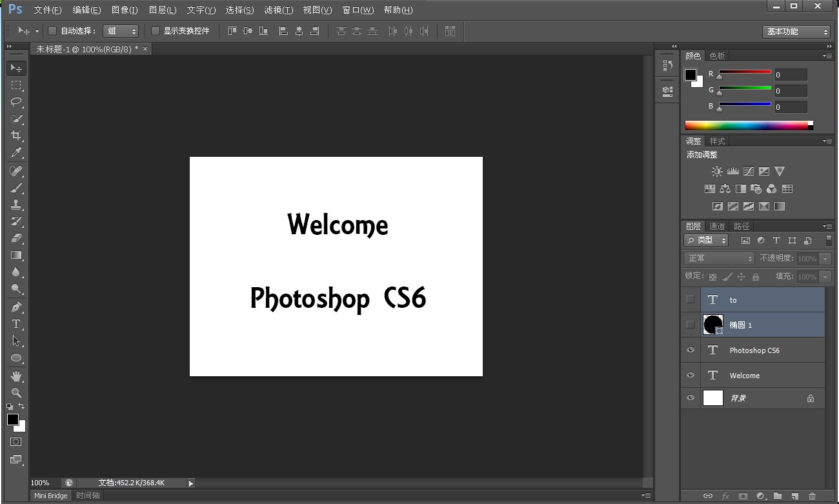Select the Eyedropper tool
This screenshot has width=839, height=504.
16,152
